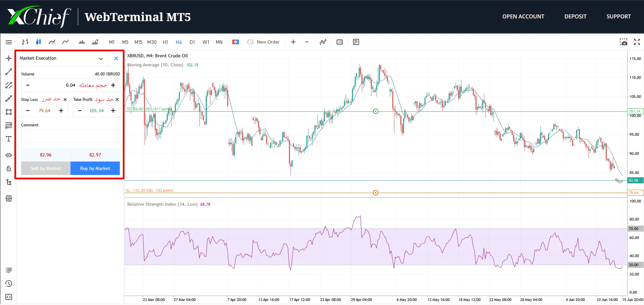
Task: Toggle one-click trading panel icon
Action: pyautogui.click(x=236, y=42)
